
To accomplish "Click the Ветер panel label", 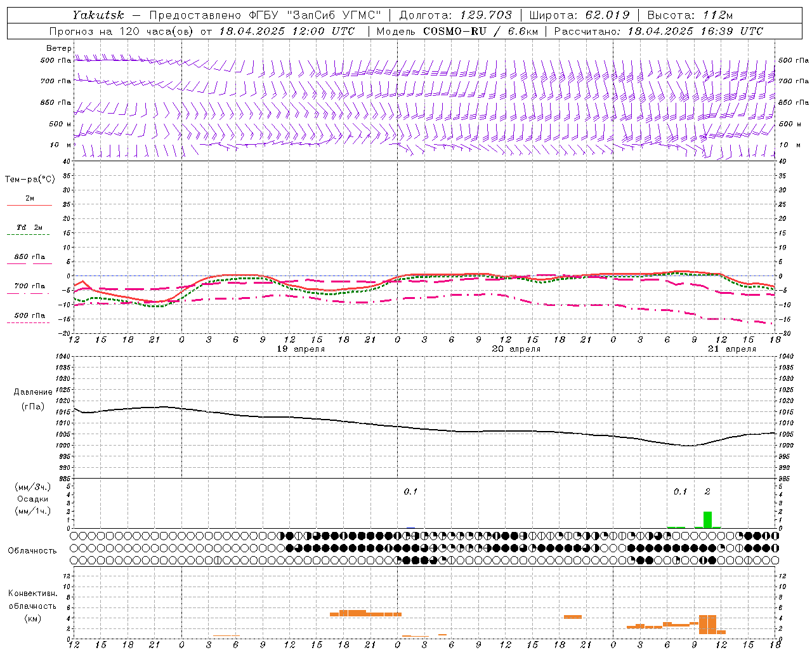I will 58,48.
